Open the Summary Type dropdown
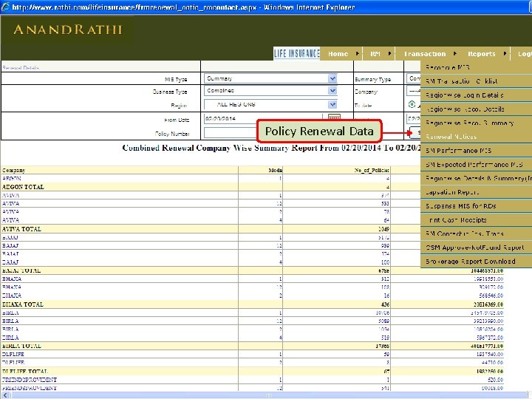This screenshot has width=532, height=399. [413, 79]
